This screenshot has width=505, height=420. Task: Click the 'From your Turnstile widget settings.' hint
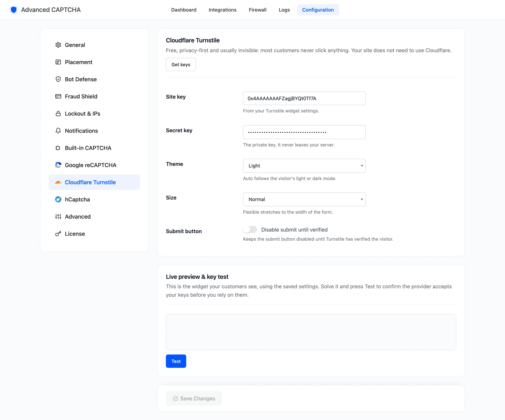[281, 111]
